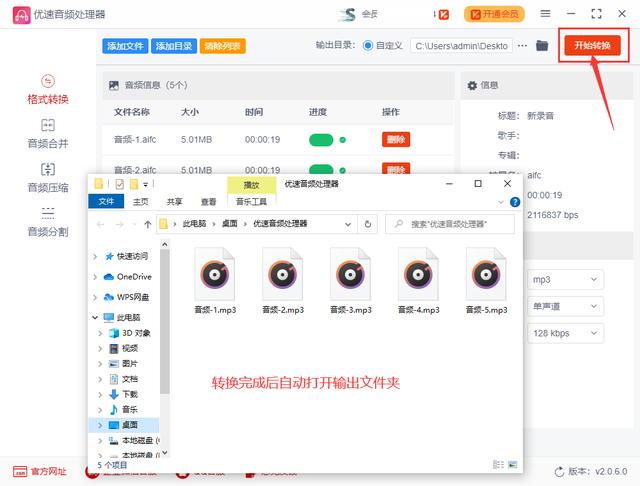This screenshot has width=640, height=486.
Task: Open the 会员 member account avatar
Action: pyautogui.click(x=347, y=14)
